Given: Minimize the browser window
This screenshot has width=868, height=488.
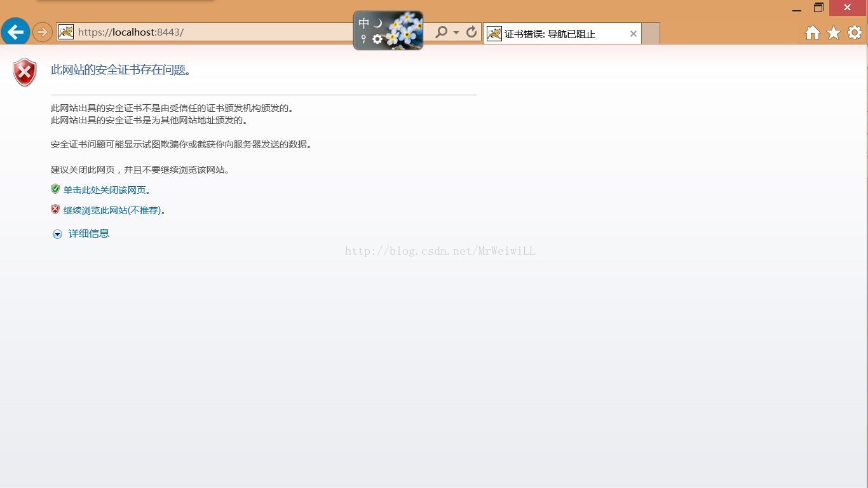Looking at the screenshot, I should tap(797, 9).
